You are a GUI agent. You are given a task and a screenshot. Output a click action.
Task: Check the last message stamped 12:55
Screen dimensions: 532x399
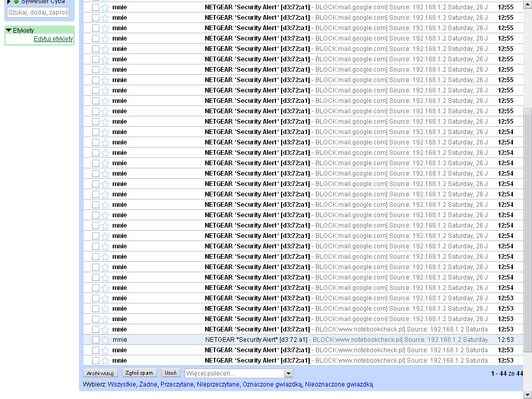point(96,122)
